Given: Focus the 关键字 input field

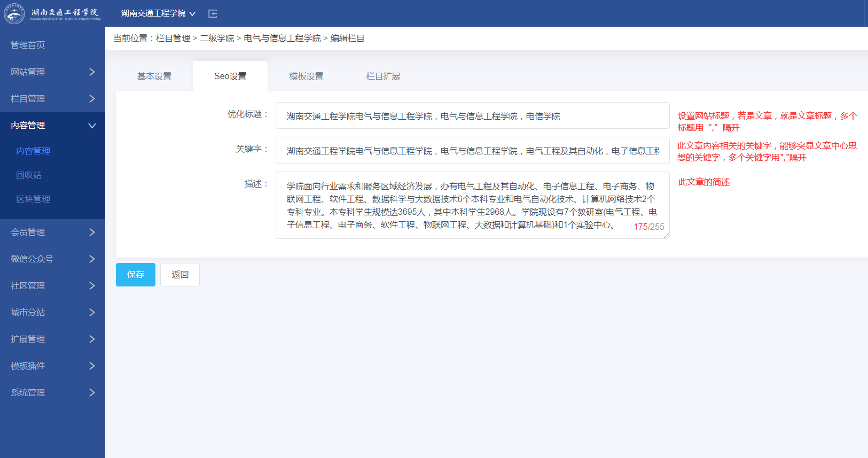Looking at the screenshot, I should click(x=472, y=151).
